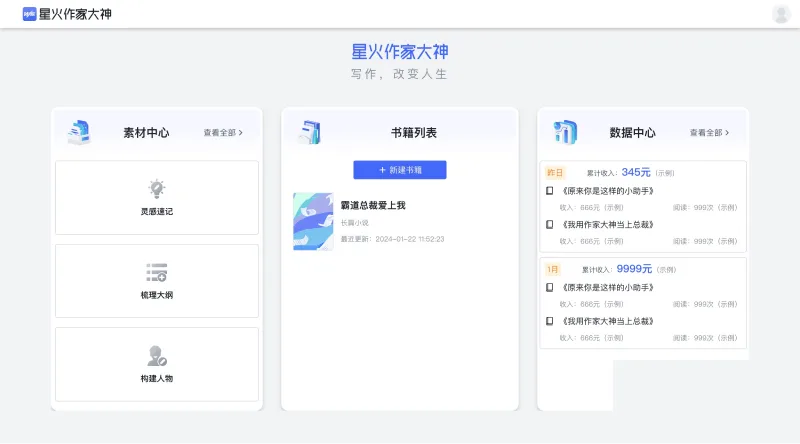
Task: Click the 星火作家大神 header brand text
Action: 75,14
